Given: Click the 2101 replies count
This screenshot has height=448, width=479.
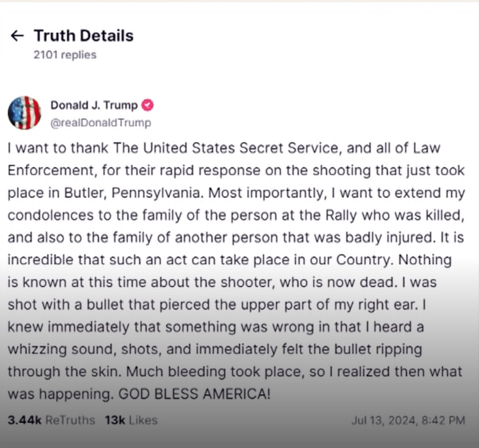Looking at the screenshot, I should [65, 55].
